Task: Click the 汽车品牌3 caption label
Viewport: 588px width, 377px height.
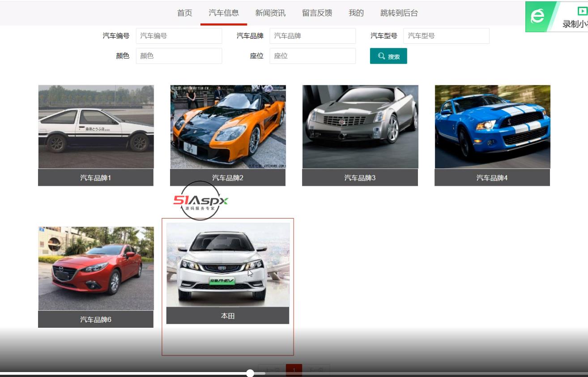Action: (x=360, y=178)
